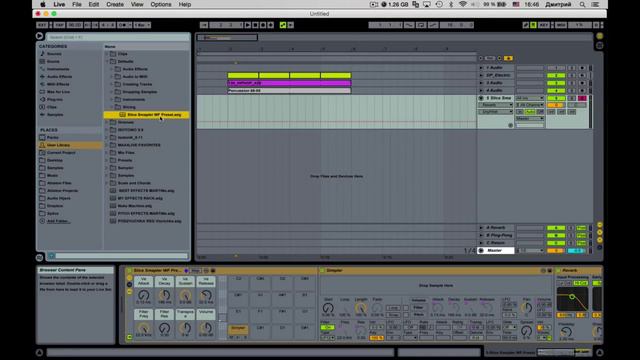
Task: Toggle the punch-in switch
Action: coord(409,25)
